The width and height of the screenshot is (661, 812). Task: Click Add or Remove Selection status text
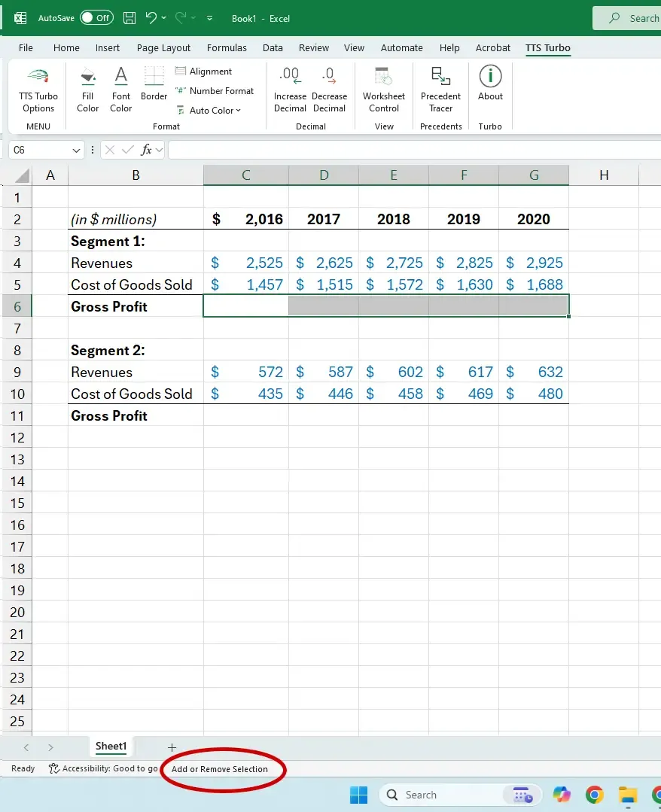tap(220, 769)
